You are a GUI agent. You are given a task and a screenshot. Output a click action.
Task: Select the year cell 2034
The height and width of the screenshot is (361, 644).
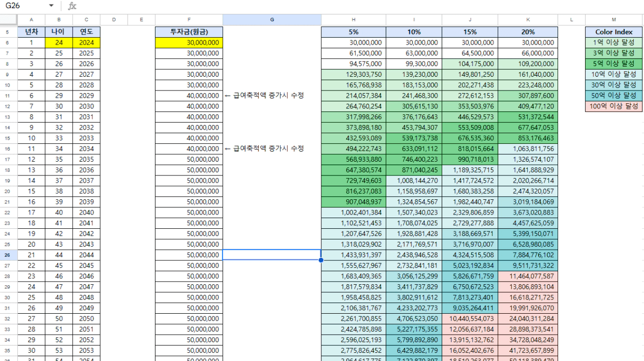click(86, 148)
